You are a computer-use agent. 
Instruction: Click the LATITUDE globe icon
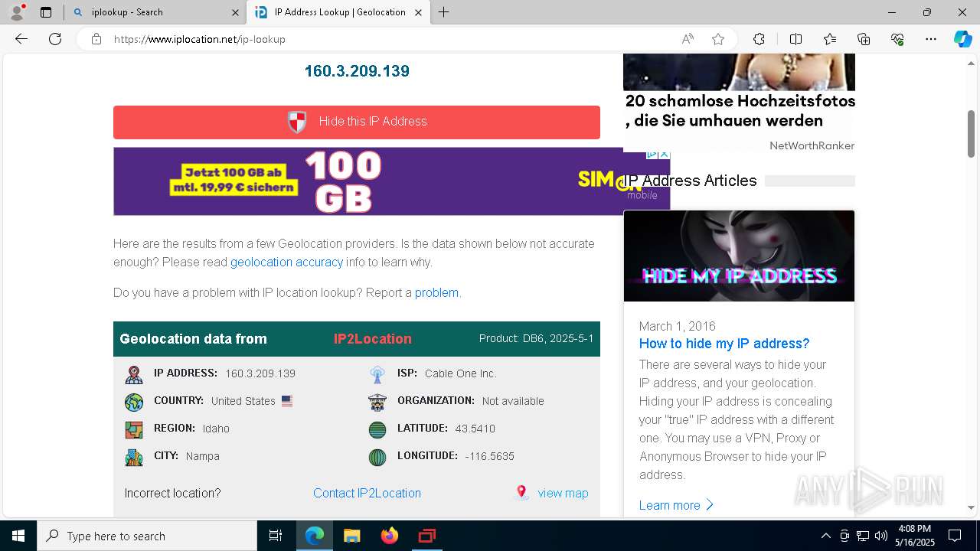[x=377, y=429]
